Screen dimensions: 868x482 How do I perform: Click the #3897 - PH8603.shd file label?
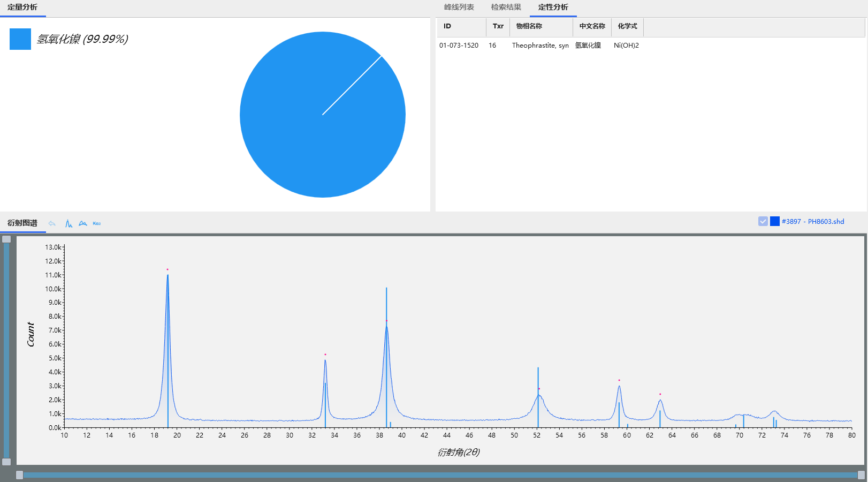(x=813, y=221)
